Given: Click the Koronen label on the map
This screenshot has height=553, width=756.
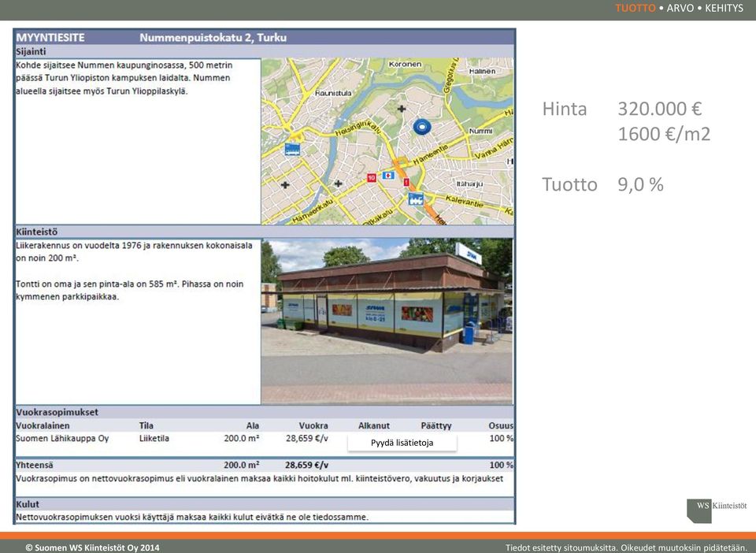Looking at the screenshot, I should click(x=405, y=64).
